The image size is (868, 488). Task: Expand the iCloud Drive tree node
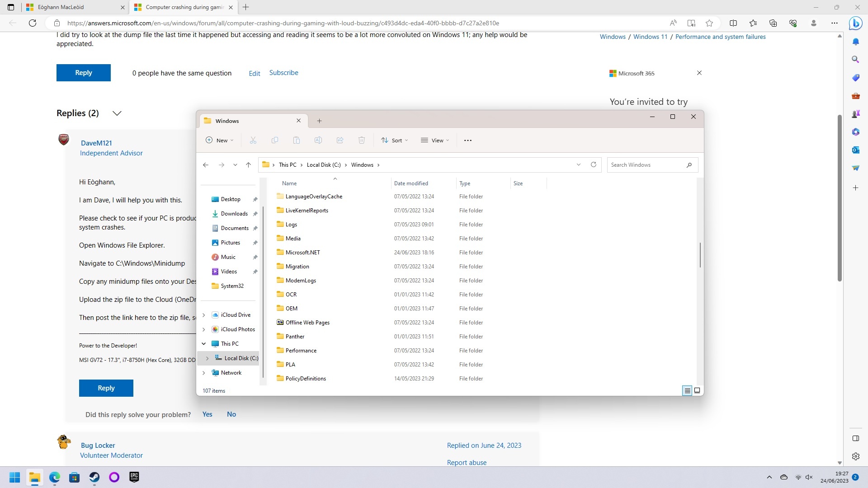coord(204,315)
